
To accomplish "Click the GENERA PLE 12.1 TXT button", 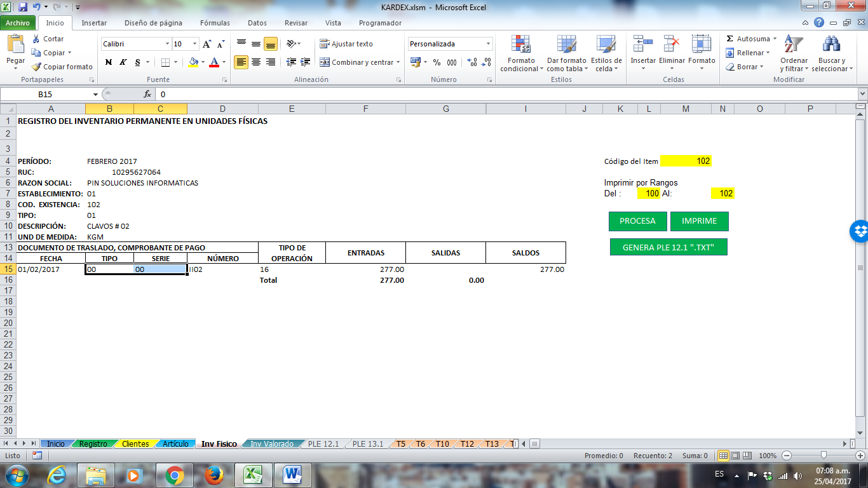I will (x=668, y=247).
